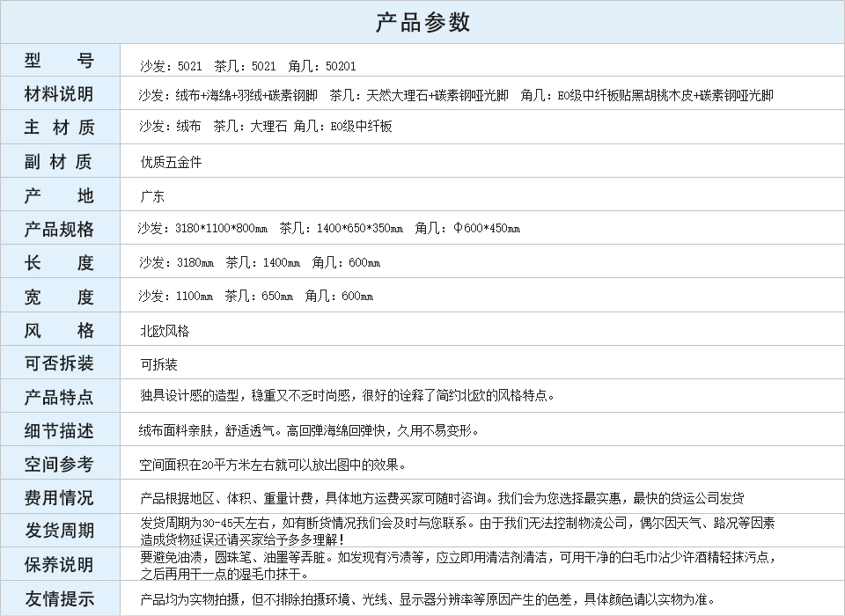Viewport: 845px width, 616px height.
Task: Click the '产品参数' table title
Action: [422, 22]
